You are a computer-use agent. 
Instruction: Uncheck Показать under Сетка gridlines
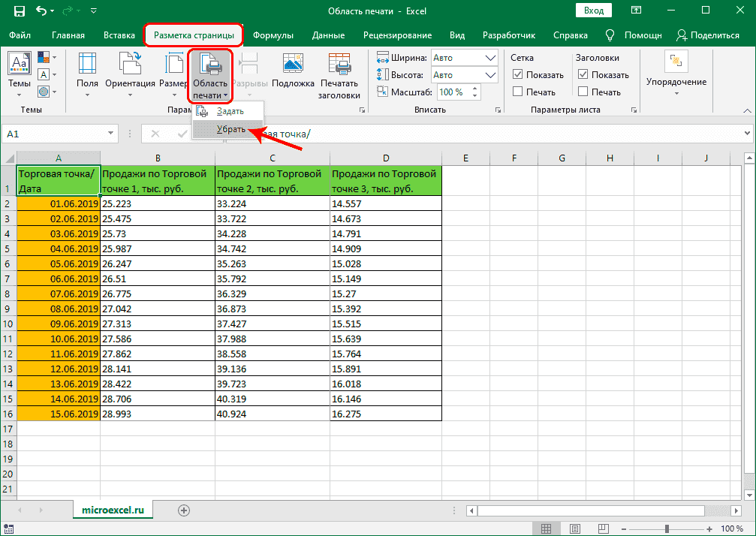point(518,75)
